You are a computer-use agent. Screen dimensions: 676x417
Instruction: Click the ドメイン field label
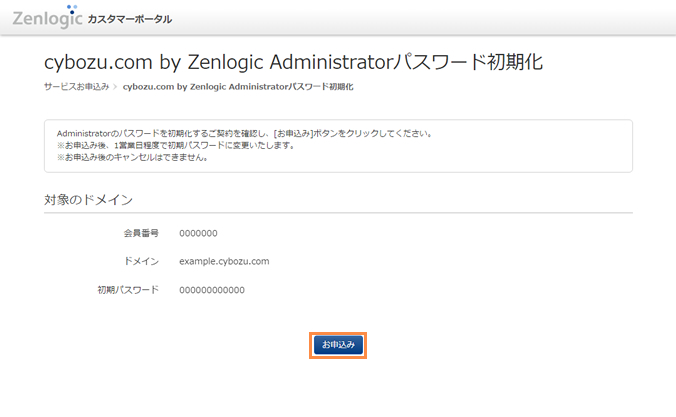(143, 261)
